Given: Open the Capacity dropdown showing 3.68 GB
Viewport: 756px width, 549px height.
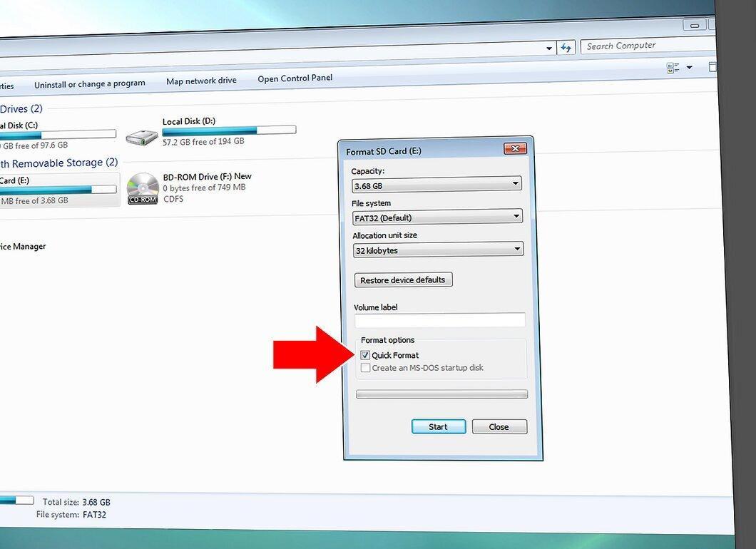Looking at the screenshot, I should (436, 185).
